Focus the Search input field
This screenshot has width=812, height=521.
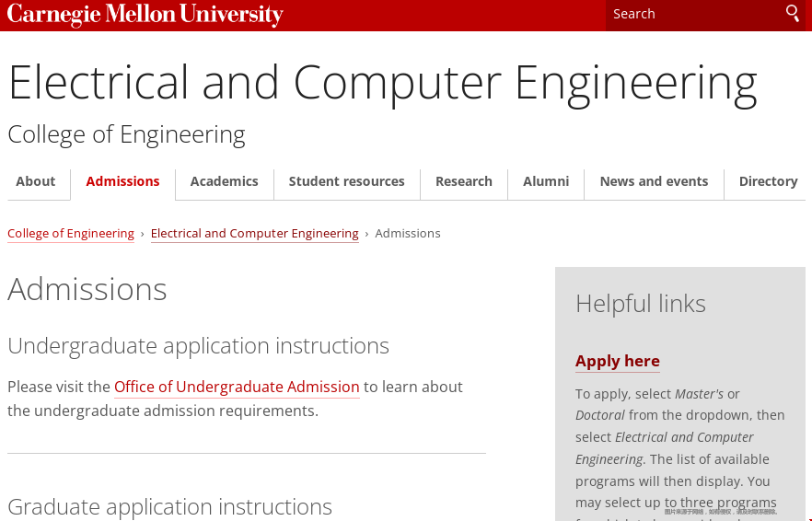coord(690,14)
